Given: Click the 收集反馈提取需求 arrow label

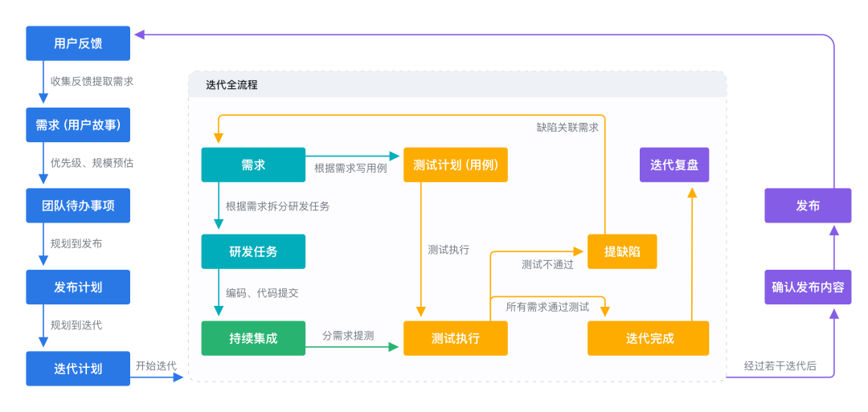Looking at the screenshot, I should 92,81.
